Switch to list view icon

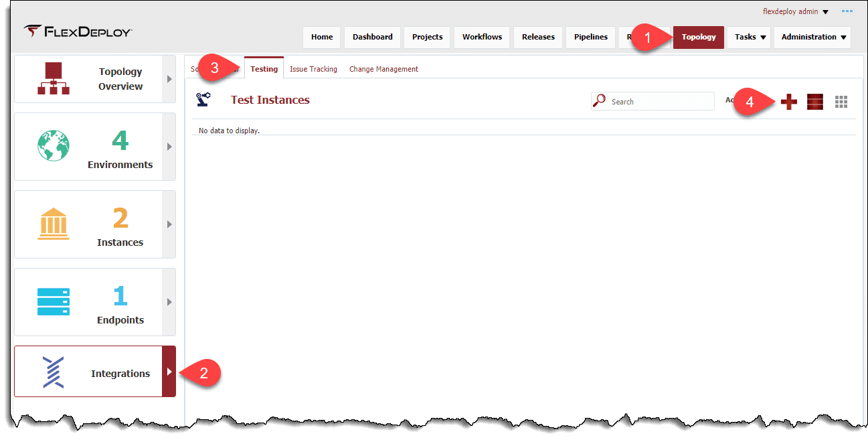coord(815,102)
